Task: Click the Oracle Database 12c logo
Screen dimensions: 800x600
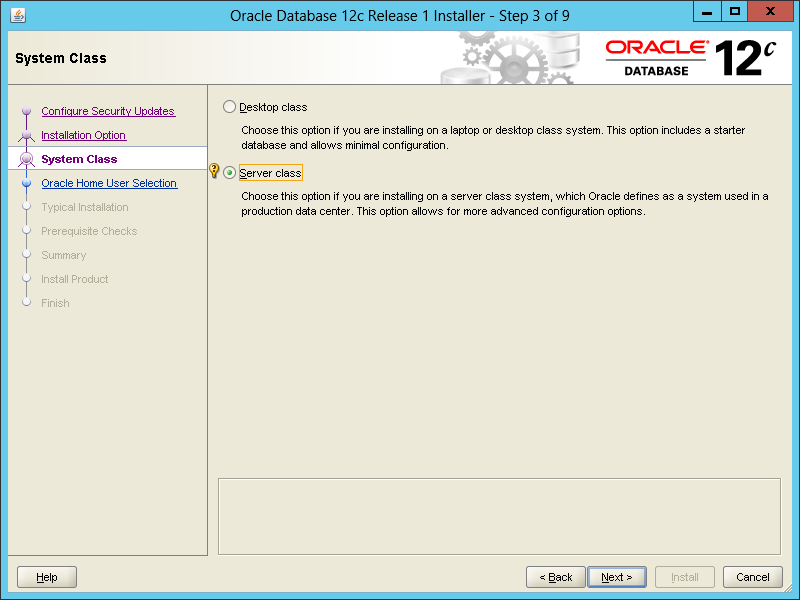Action: [691, 58]
